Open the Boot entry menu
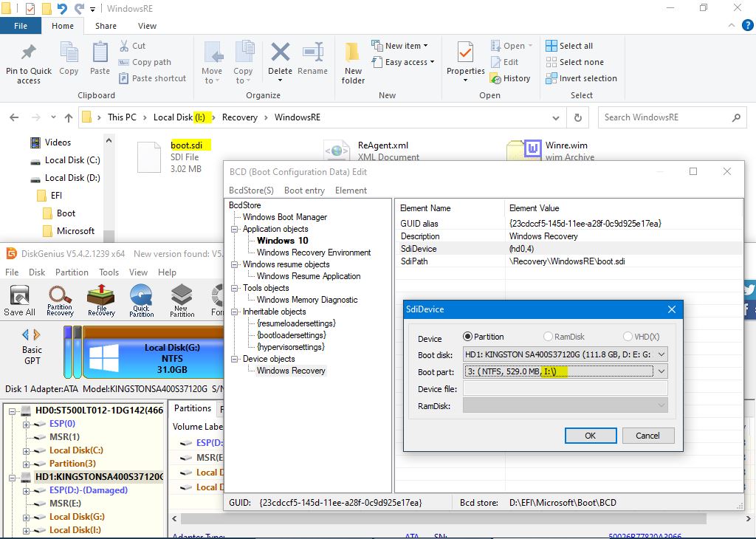Viewport: 756px width, 539px height. (x=304, y=190)
